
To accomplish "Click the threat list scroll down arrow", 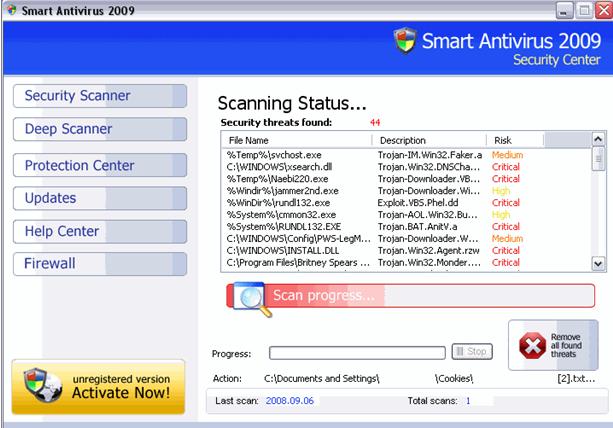I will coord(598,263).
